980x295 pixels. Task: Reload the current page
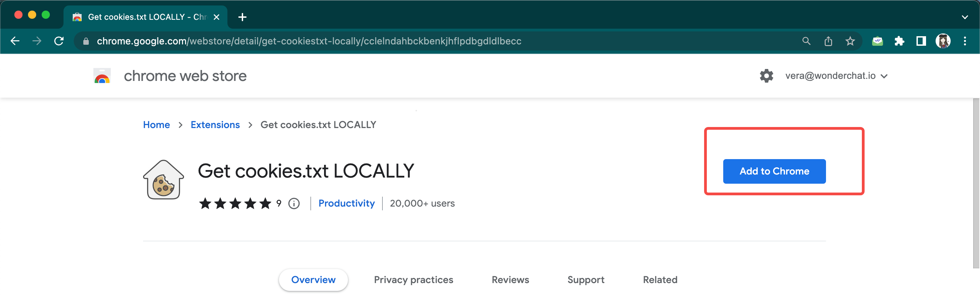pos(59,41)
